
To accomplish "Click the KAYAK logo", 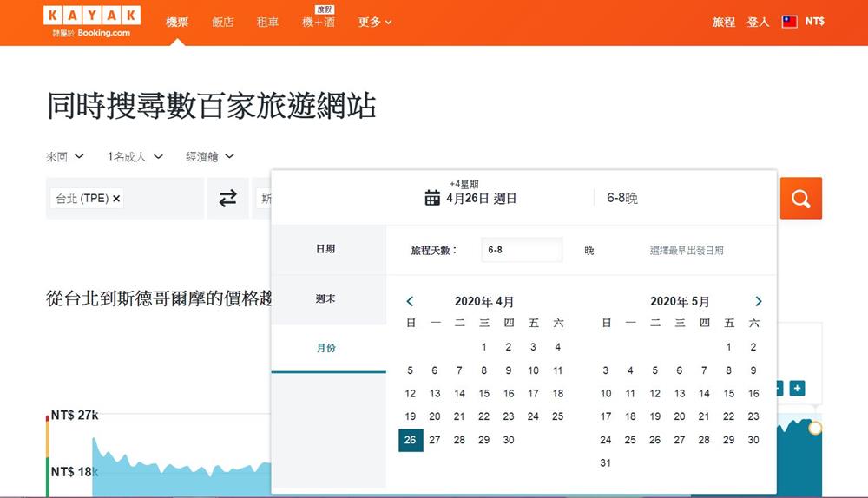I will 91,16.
